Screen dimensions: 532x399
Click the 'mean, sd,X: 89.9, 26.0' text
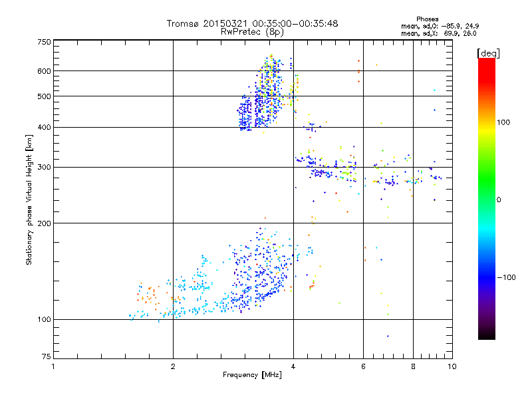point(439,33)
